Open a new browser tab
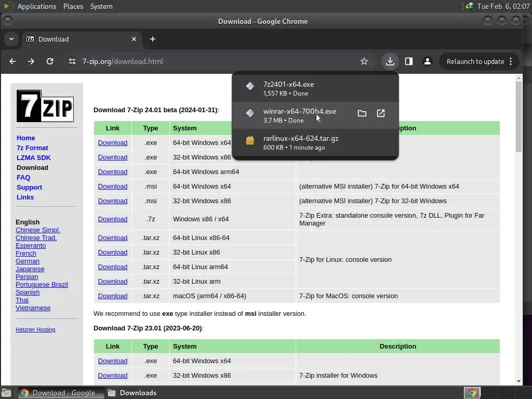The width and height of the screenshot is (532, 399). coord(153,39)
